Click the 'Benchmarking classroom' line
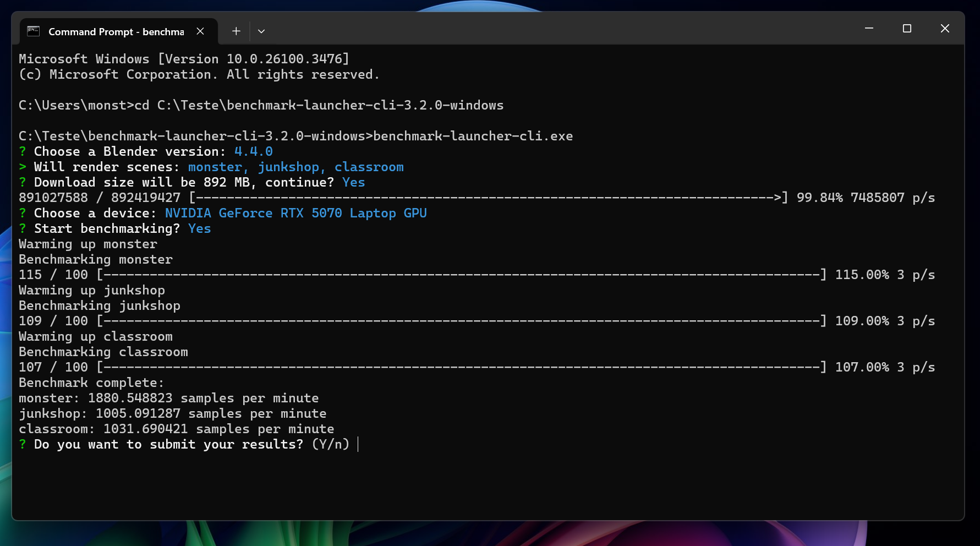Screen dimensions: 980x546 (103, 352)
